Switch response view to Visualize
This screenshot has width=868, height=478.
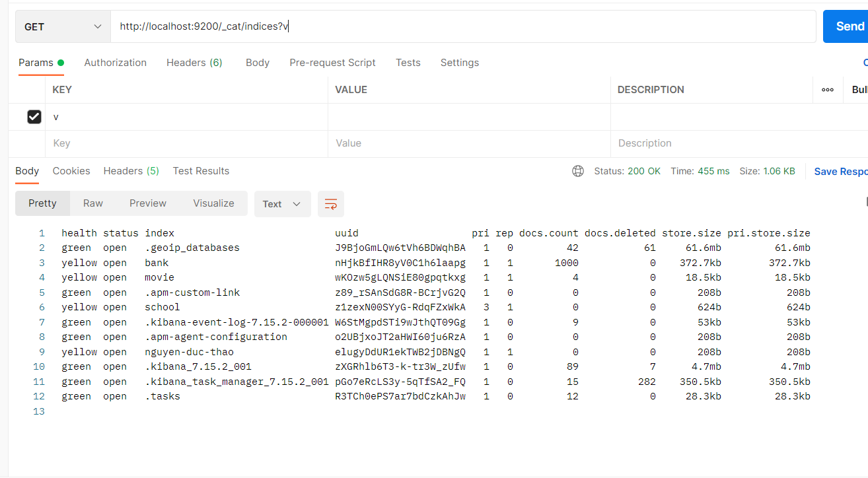[213, 203]
